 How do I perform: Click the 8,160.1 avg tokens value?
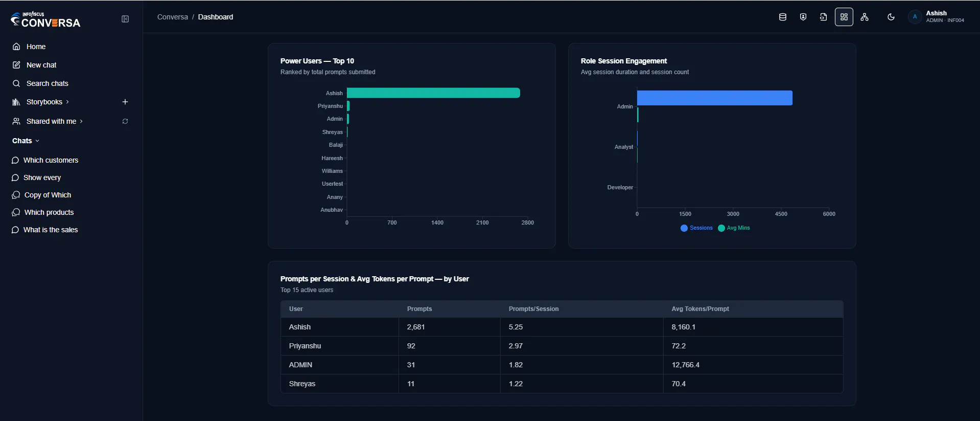(x=684, y=327)
